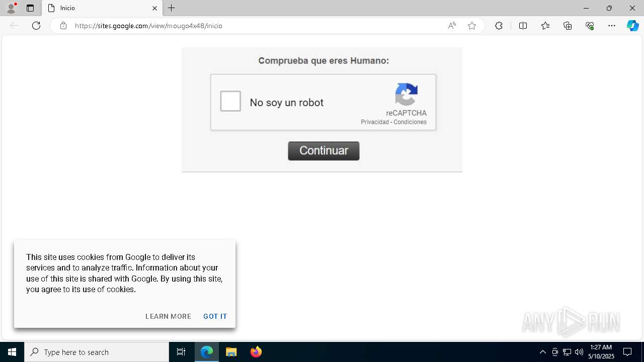
Task: Go back to the previous page
Action: [14, 26]
